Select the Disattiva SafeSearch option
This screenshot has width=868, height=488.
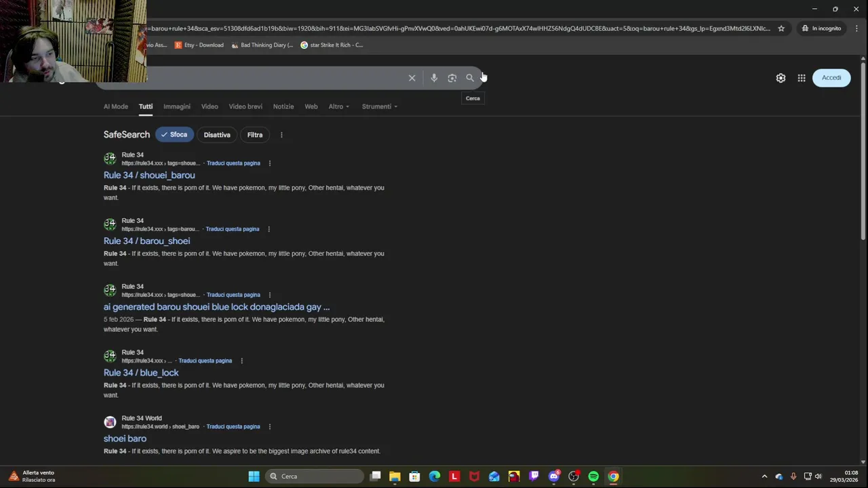[217, 135]
